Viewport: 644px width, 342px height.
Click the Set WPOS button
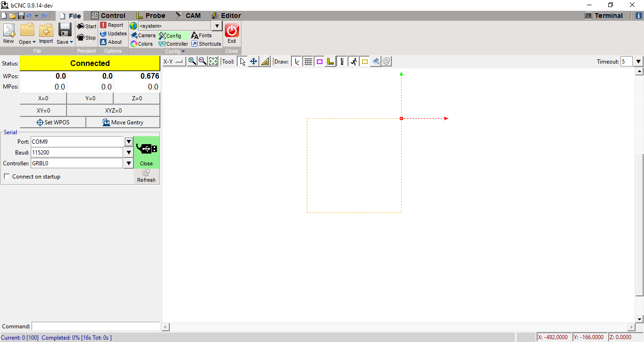(x=53, y=122)
